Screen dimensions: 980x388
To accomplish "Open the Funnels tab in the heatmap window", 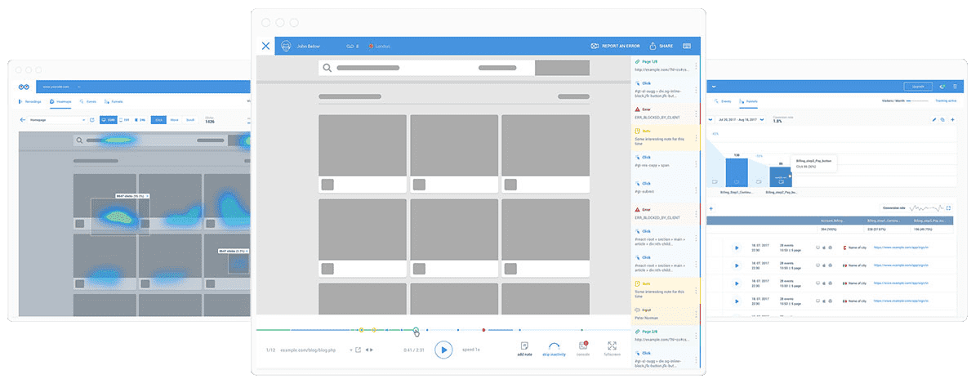I will point(115,102).
